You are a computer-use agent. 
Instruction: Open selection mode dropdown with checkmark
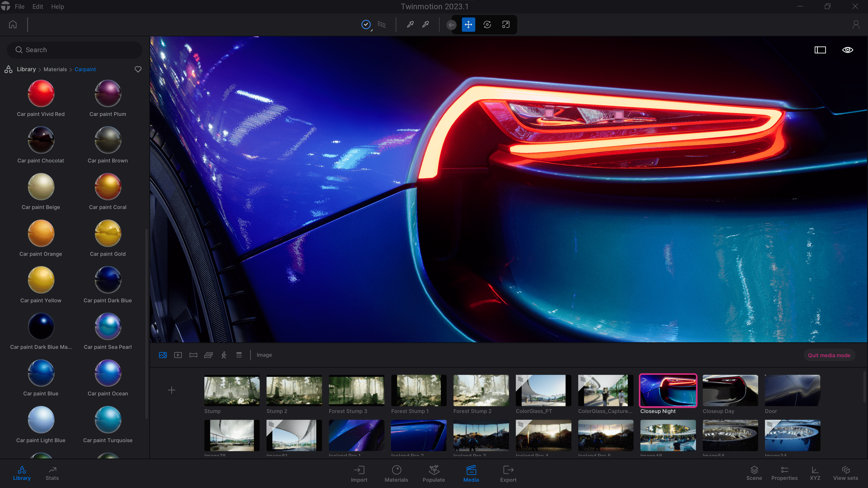coord(366,25)
